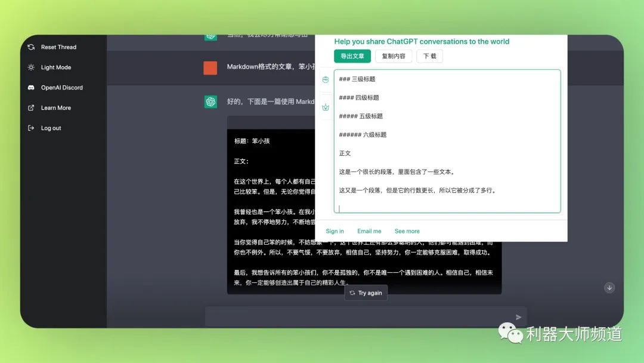Screen dimensions: 644x363
Task: Click the 导出文章 export button
Action: tap(352, 56)
